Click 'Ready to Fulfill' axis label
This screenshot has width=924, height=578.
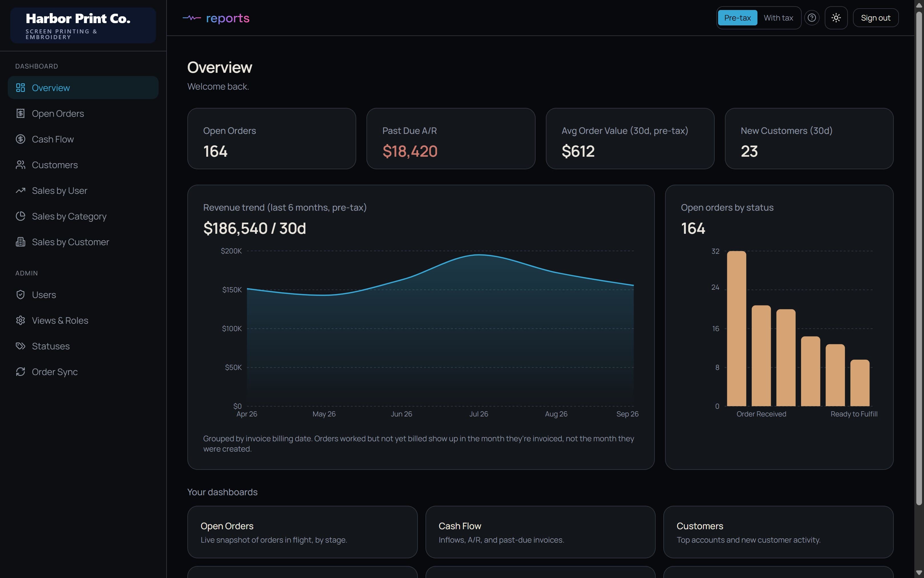[x=854, y=414]
